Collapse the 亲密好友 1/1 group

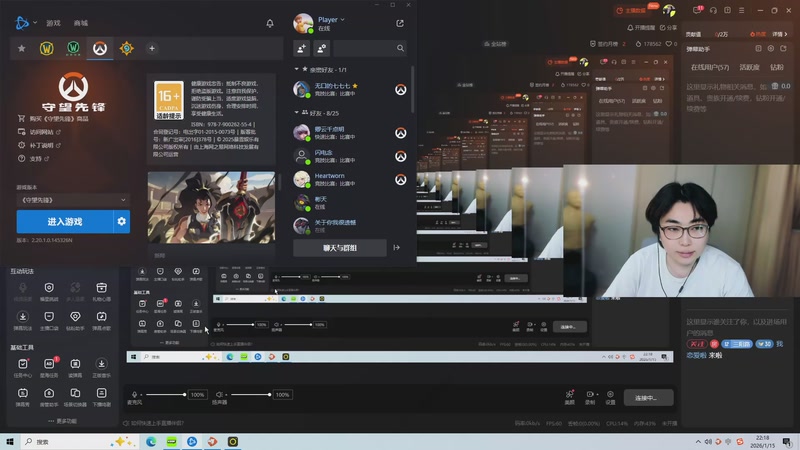(x=321, y=69)
